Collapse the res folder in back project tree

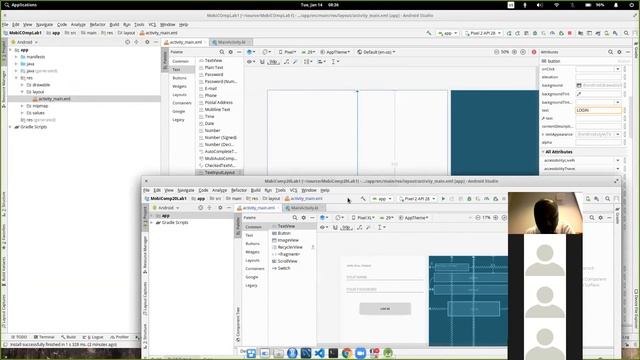coord(16,78)
